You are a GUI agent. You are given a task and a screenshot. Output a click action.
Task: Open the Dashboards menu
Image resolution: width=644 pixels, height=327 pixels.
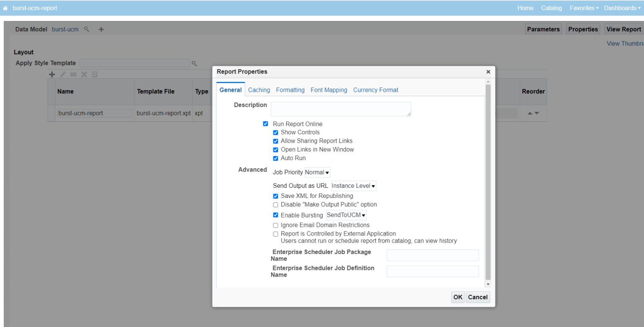(x=622, y=8)
